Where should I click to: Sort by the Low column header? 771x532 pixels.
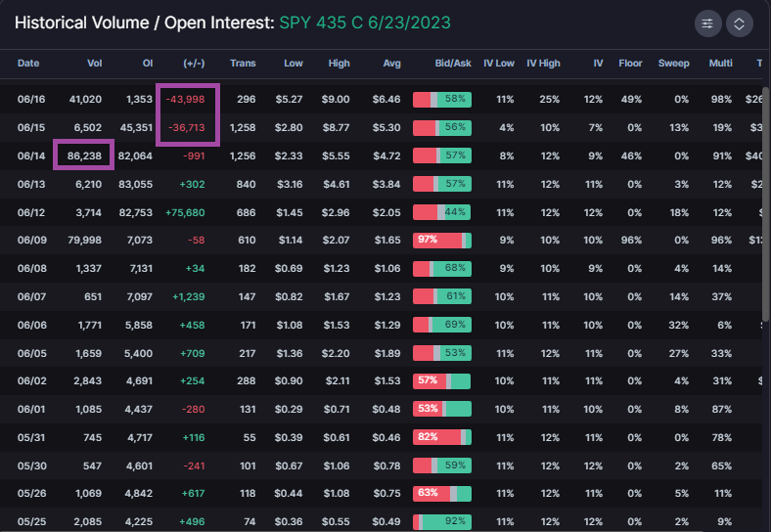(294, 64)
